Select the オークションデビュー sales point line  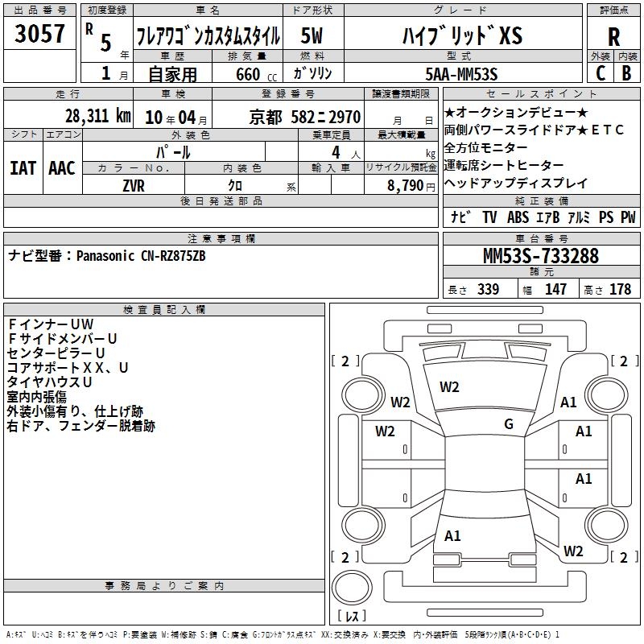click(x=516, y=113)
